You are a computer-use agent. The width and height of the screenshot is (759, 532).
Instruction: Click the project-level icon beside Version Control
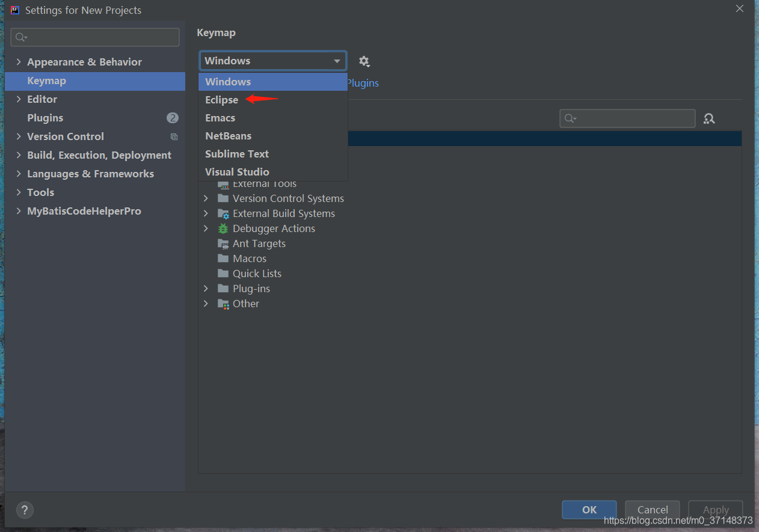[x=174, y=136]
